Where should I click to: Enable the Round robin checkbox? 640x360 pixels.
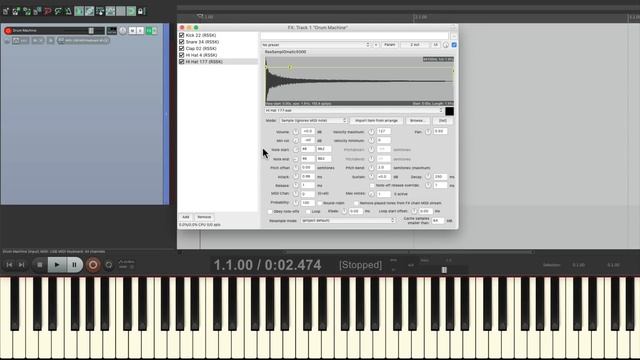[x=320, y=203]
